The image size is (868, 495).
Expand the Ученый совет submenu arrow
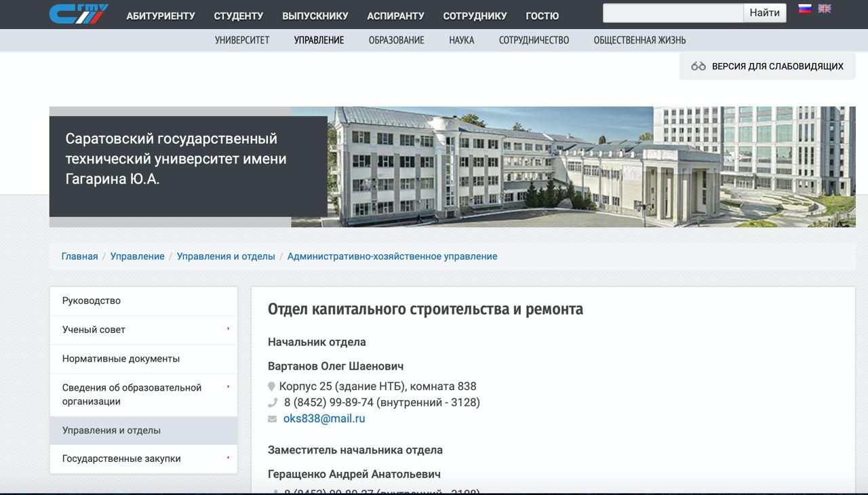click(229, 329)
